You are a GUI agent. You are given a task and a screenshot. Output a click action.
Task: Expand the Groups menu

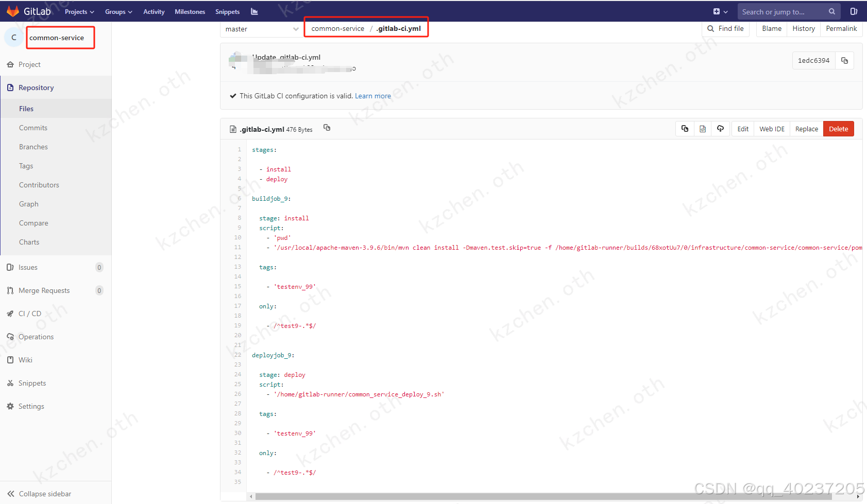click(118, 11)
